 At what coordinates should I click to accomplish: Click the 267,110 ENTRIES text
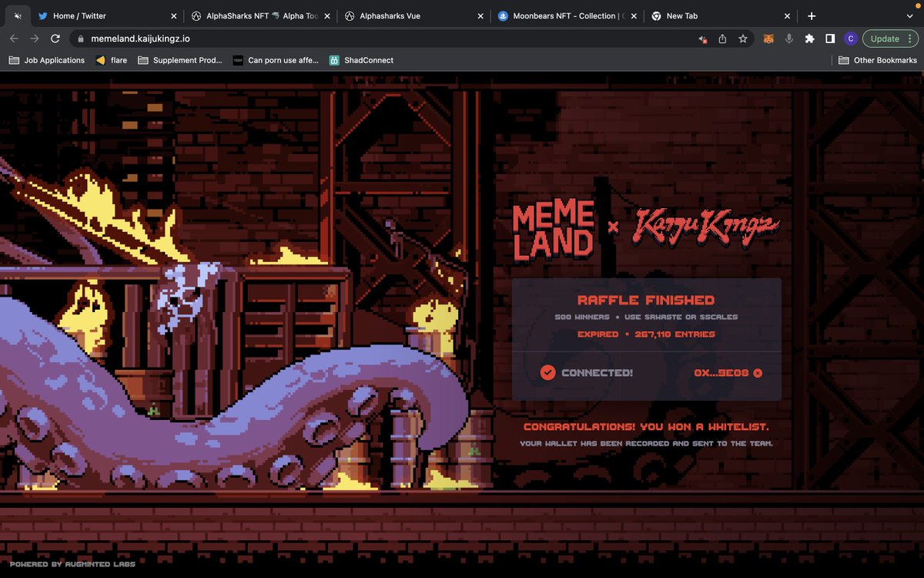(675, 334)
